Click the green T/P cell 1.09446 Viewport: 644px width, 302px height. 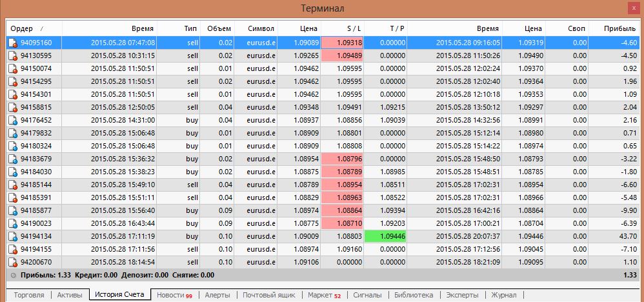(x=385, y=236)
